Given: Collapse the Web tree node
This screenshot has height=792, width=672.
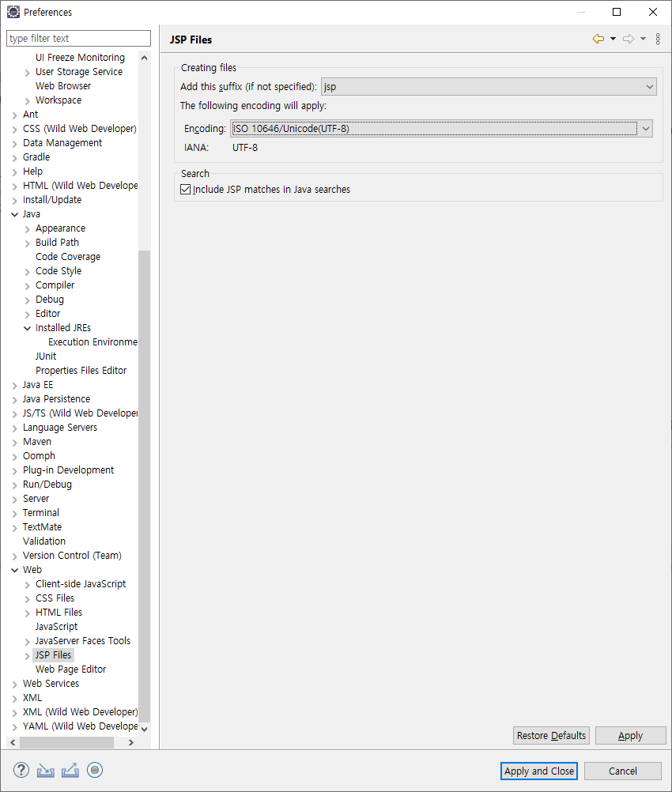Looking at the screenshot, I should point(15,570).
